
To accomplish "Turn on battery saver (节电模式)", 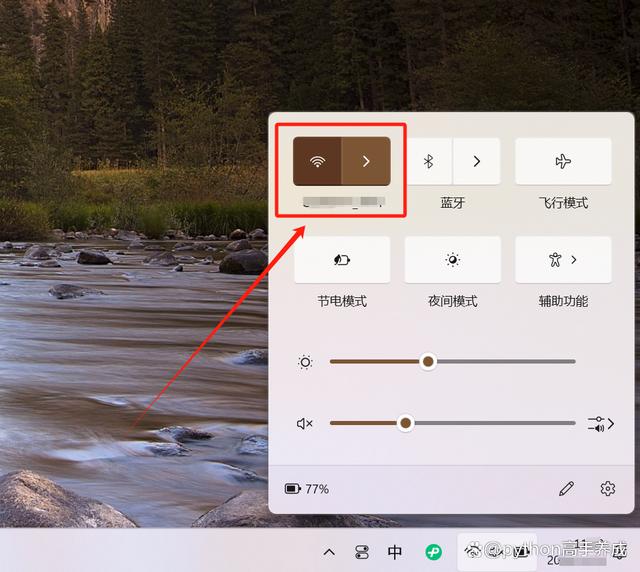I will [342, 260].
